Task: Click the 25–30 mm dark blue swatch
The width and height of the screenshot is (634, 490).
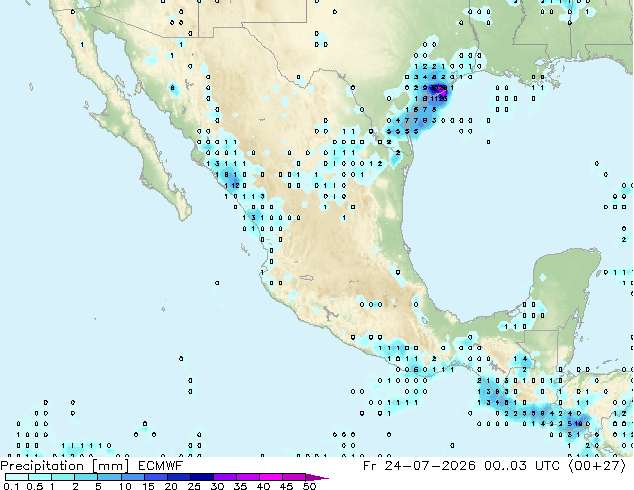Action: coord(201,477)
